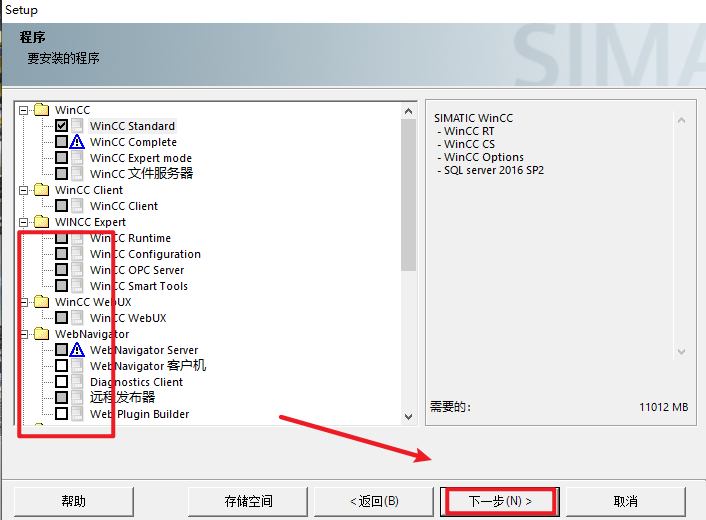Click the warning icon beside WebNavigator Server
The width and height of the screenshot is (706, 520).
click(x=77, y=350)
